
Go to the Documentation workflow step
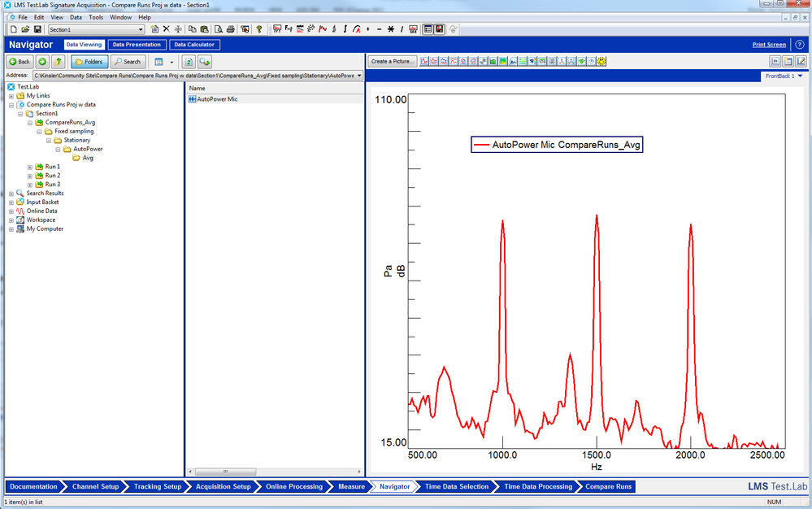click(x=33, y=487)
